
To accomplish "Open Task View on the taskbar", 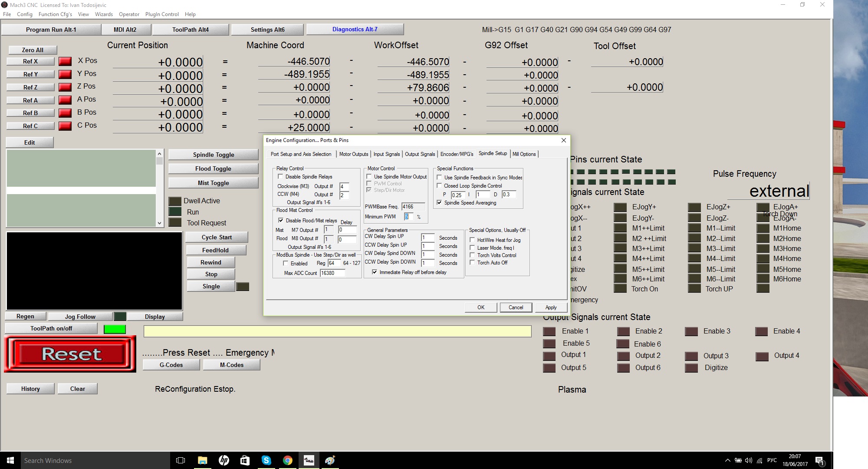I will pyautogui.click(x=181, y=460).
